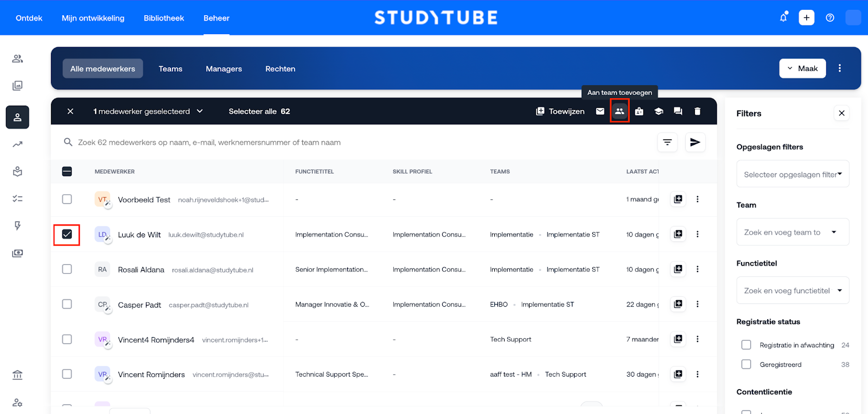The height and width of the screenshot is (414, 868).
Task: Toggle the select-all checkbox in table header
Action: tap(67, 171)
